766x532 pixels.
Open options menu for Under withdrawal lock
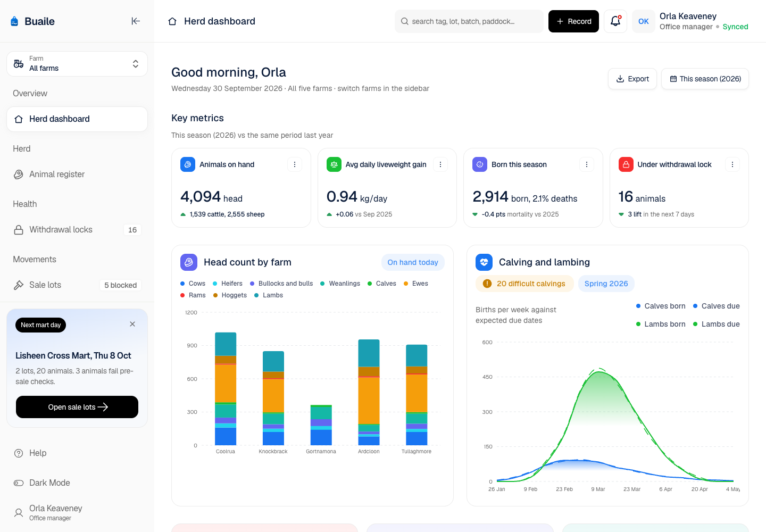pyautogui.click(x=732, y=164)
